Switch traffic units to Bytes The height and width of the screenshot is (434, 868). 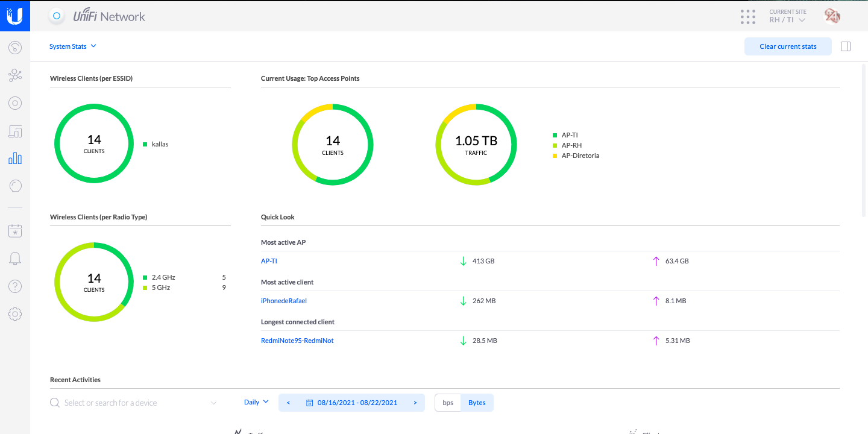(x=477, y=403)
